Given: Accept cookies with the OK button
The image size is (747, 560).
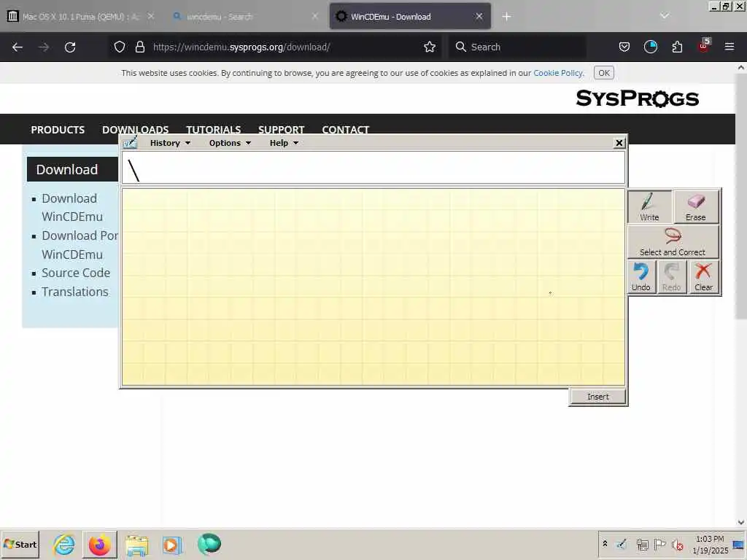Looking at the screenshot, I should pyautogui.click(x=603, y=73).
